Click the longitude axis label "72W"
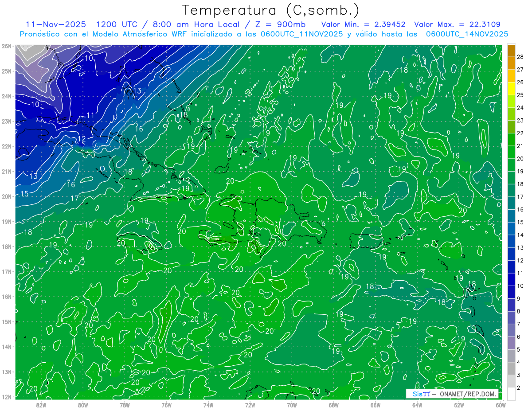 250,405
